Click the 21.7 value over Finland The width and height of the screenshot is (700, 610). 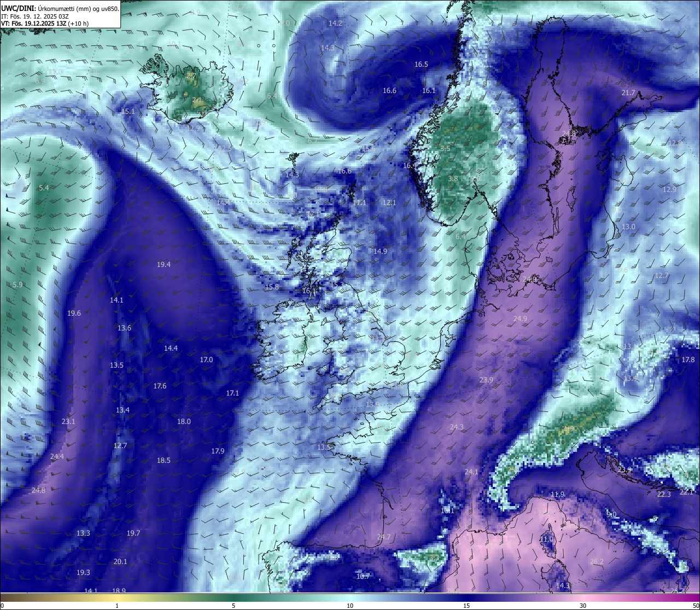tap(628, 93)
